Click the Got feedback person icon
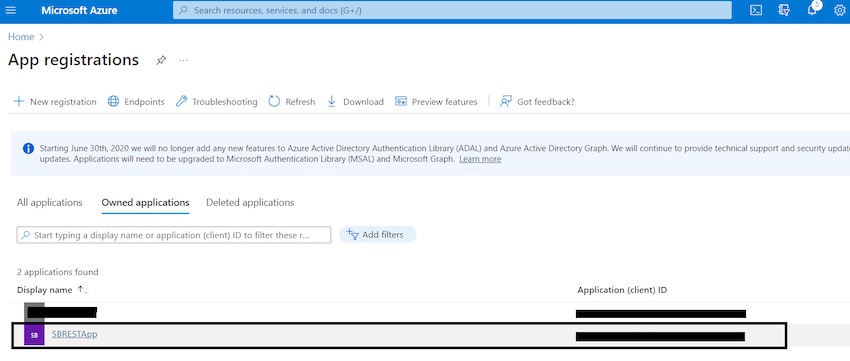850x361 pixels. point(505,101)
